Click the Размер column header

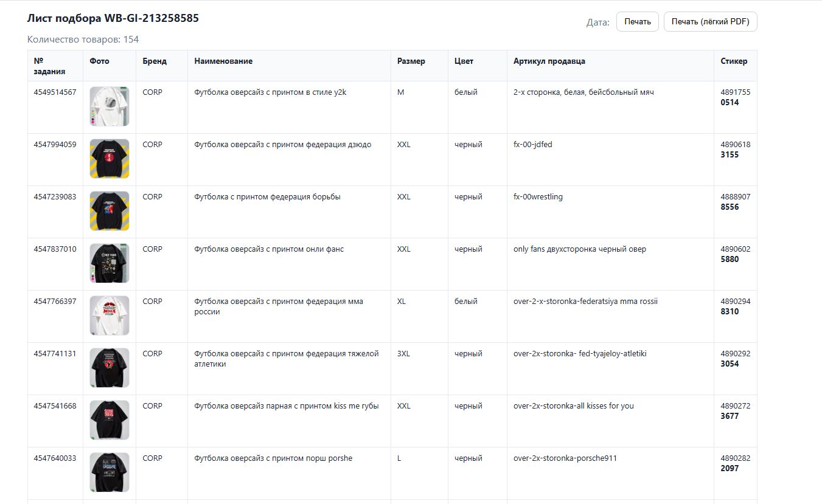coord(411,61)
